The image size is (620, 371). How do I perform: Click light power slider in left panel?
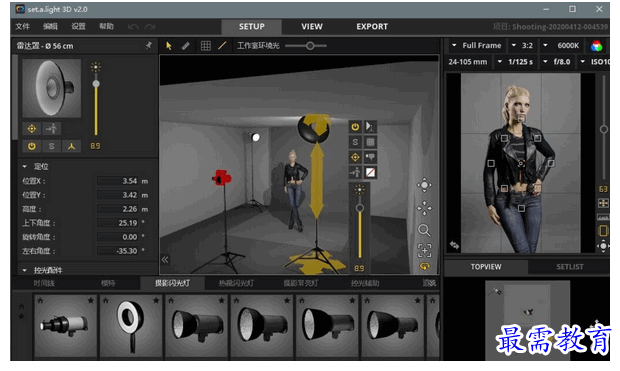[96, 105]
